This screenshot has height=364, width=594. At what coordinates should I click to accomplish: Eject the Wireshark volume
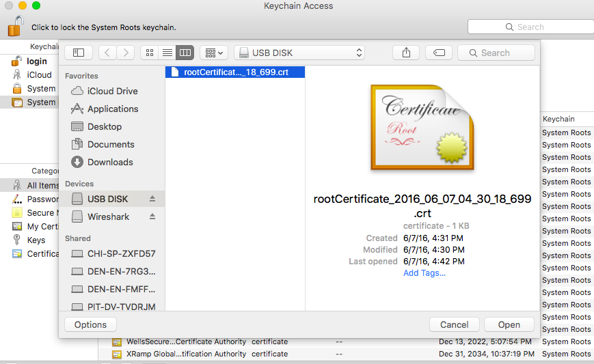(x=152, y=216)
